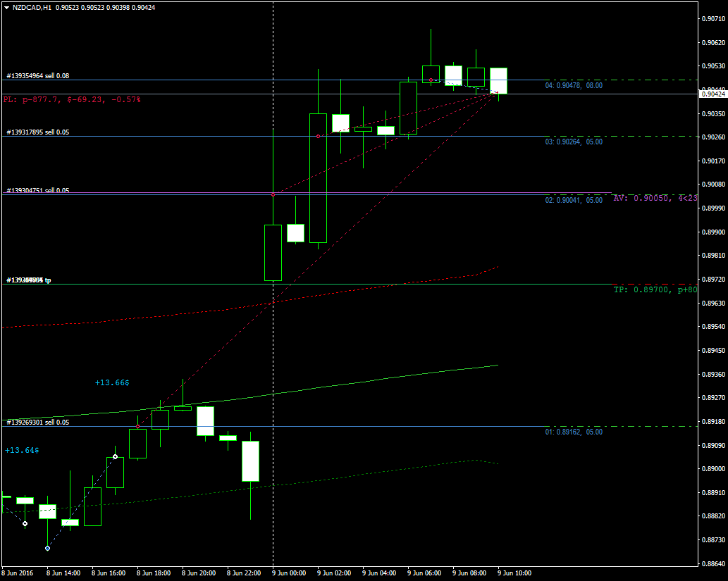
Task: Click the current price tag 0.90424 on the axis
Action: click(x=713, y=94)
